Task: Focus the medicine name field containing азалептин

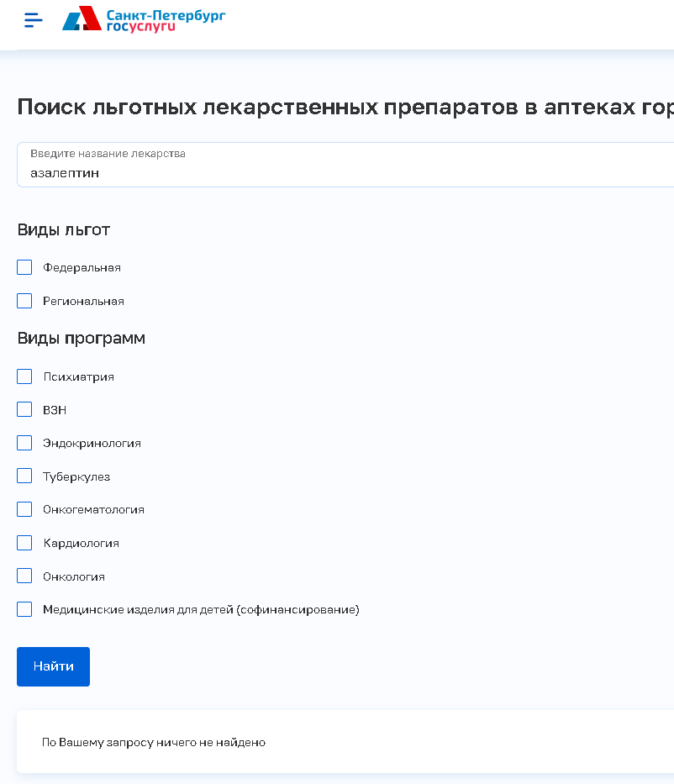Action: click(x=336, y=173)
